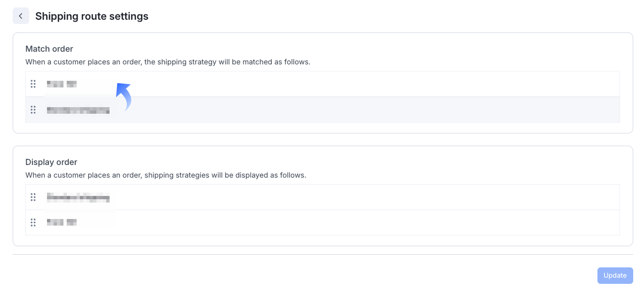Click the Display order heading
This screenshot has width=644, height=297.
pyautogui.click(x=51, y=162)
